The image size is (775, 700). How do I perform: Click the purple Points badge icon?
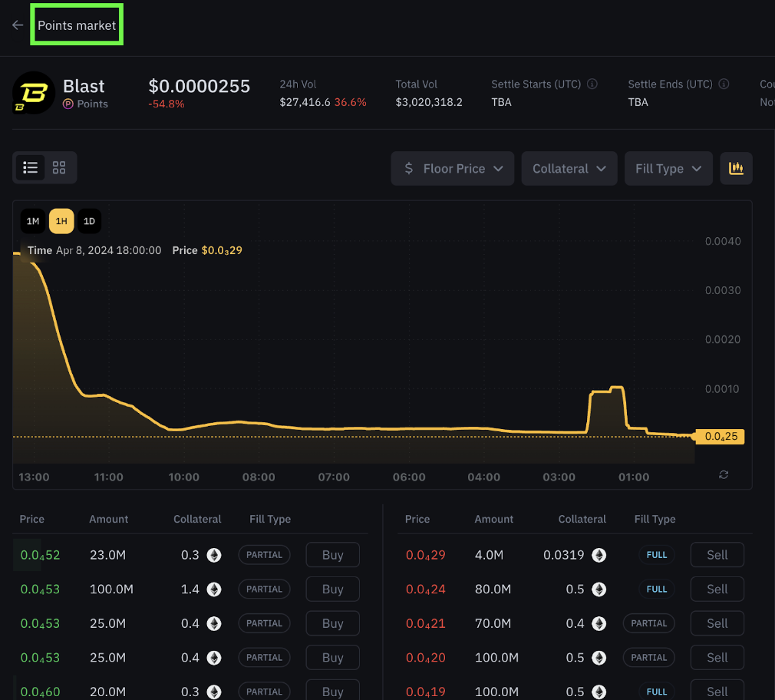coord(68,104)
